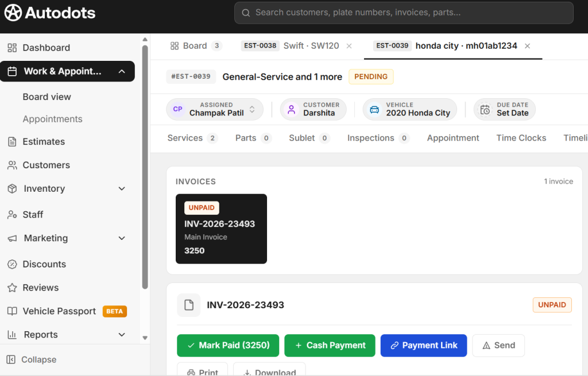Click the Autodots logo icon
588x376 pixels.
(x=11, y=12)
